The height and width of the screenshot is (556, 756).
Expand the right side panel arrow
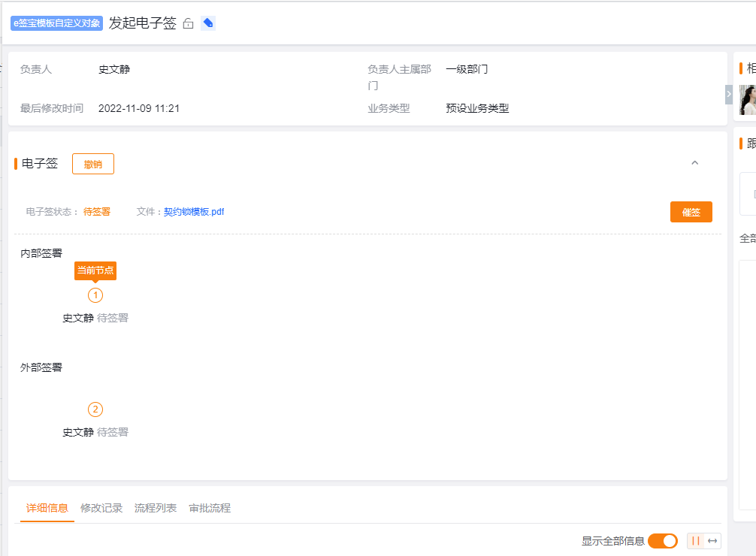pyautogui.click(x=729, y=94)
